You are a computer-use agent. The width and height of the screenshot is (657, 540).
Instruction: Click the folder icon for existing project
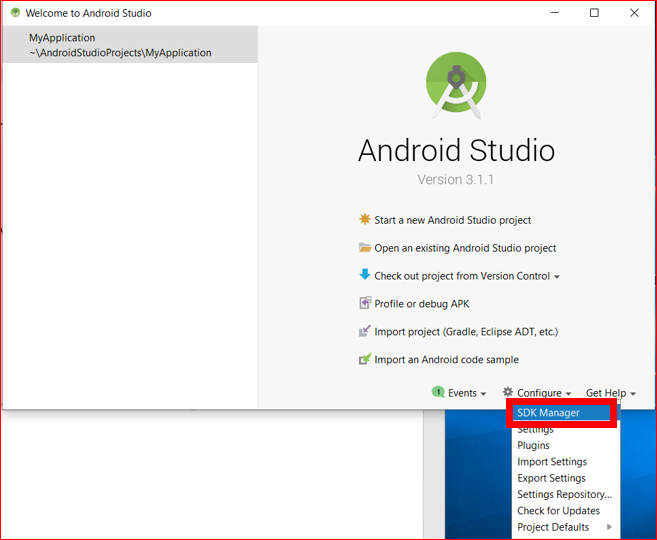365,248
